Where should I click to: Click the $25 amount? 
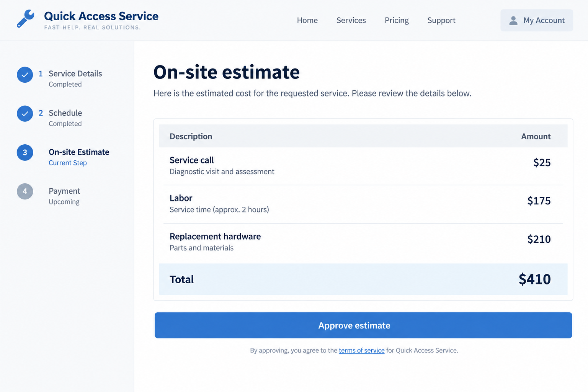542,163
